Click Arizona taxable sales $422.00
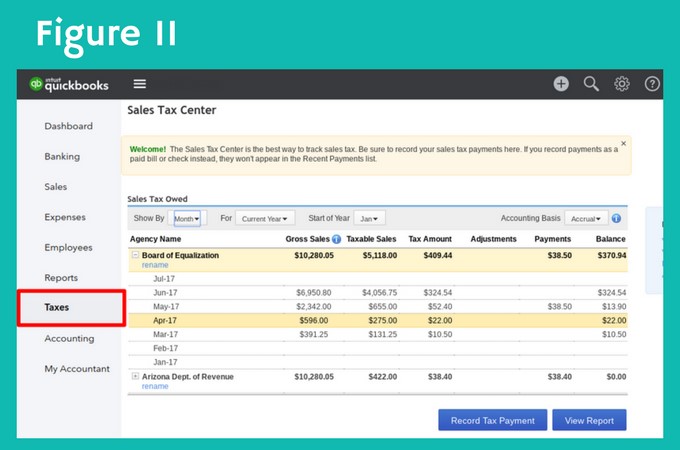This screenshot has width=680, height=450. (382, 377)
